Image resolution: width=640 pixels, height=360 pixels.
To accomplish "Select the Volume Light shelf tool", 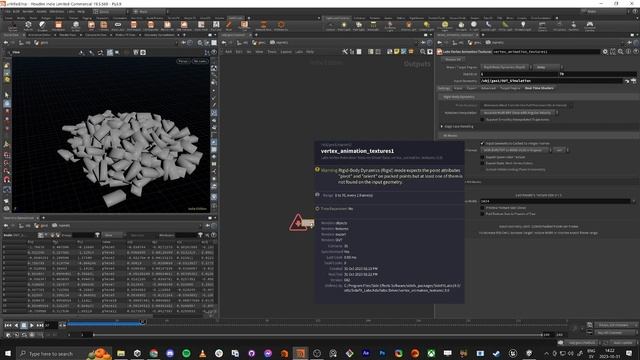I will click(408, 26).
